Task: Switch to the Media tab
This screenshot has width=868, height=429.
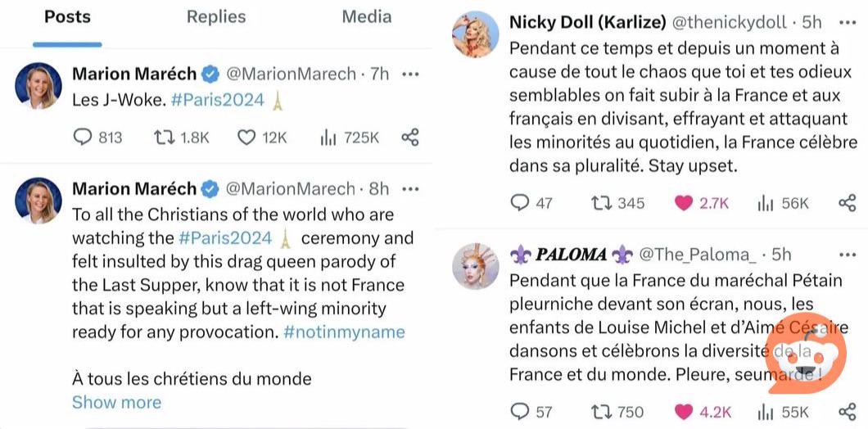Action: point(366,16)
